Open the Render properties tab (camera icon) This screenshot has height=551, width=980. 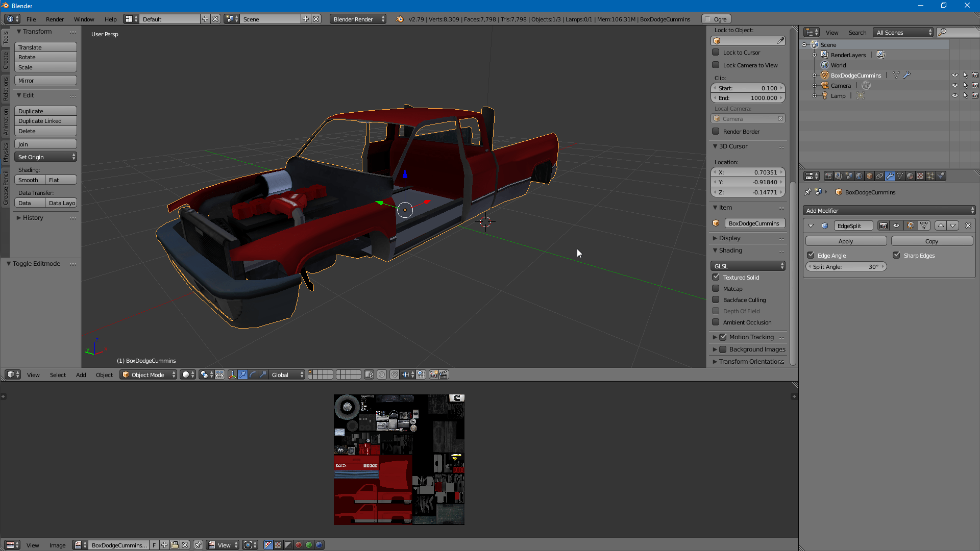pyautogui.click(x=829, y=176)
